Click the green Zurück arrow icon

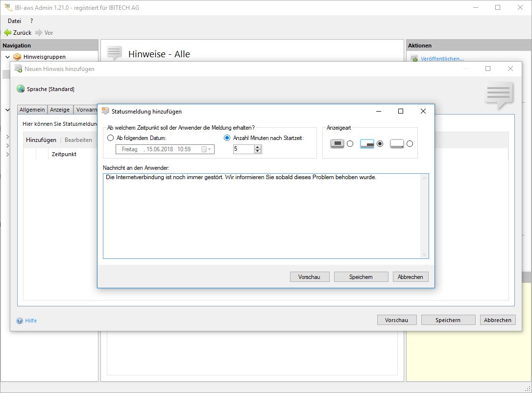(x=8, y=33)
